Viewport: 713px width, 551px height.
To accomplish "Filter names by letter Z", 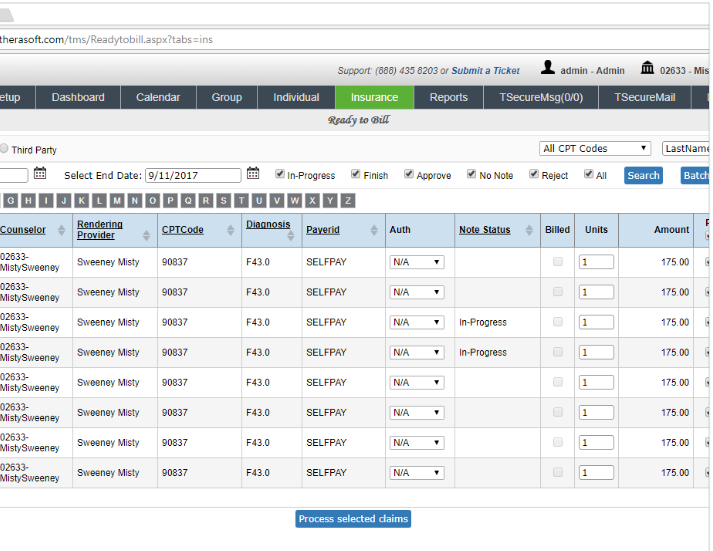I will click(x=348, y=200).
